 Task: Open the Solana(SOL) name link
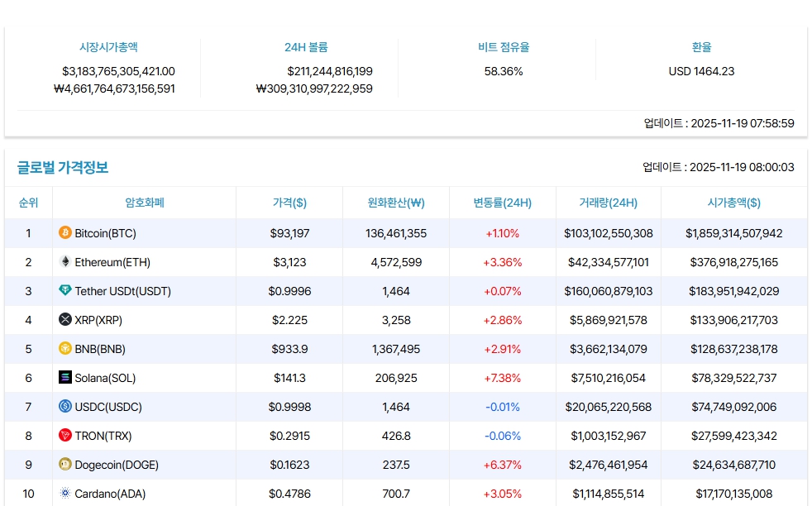pos(105,378)
